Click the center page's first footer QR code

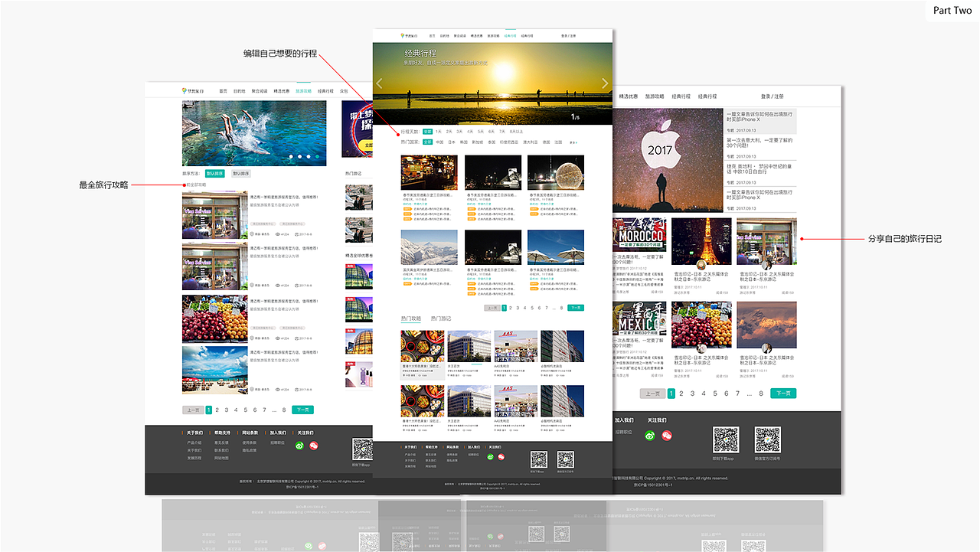pyautogui.click(x=539, y=459)
